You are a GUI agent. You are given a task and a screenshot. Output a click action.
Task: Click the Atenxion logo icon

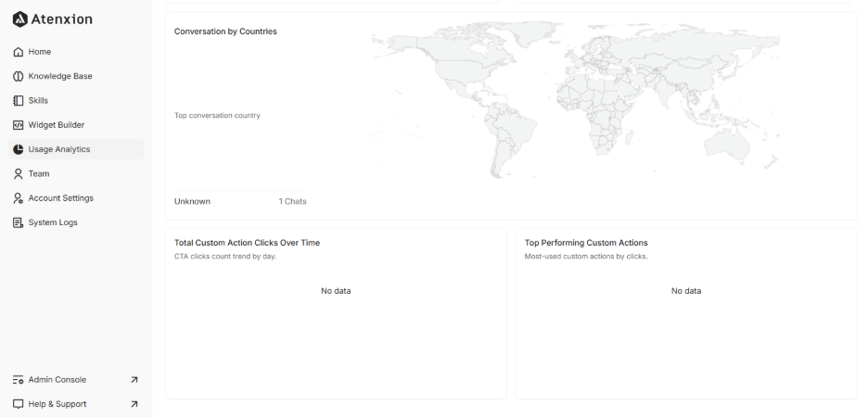coord(19,19)
